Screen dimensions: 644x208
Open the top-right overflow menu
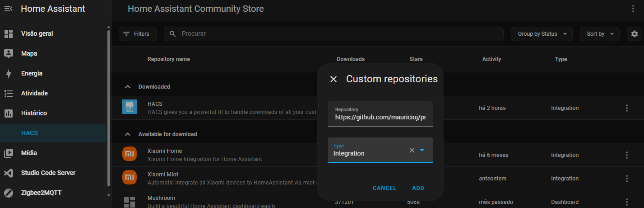[x=633, y=9]
